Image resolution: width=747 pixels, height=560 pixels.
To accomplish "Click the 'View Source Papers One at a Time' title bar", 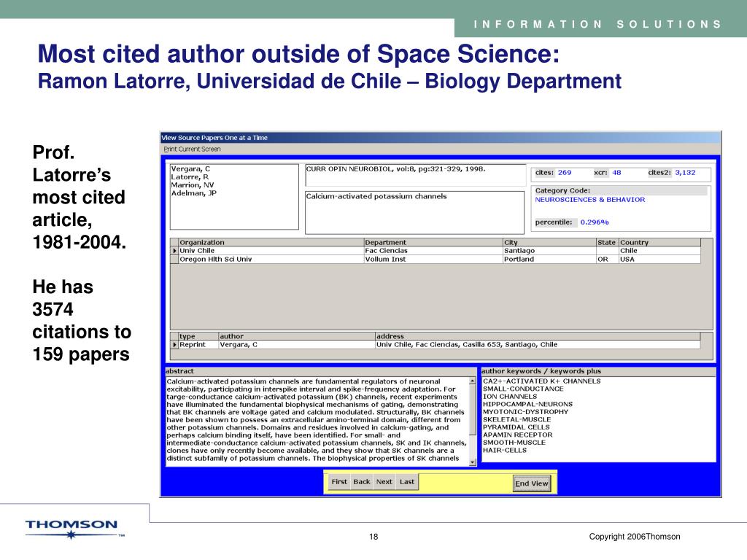I will click(441, 138).
